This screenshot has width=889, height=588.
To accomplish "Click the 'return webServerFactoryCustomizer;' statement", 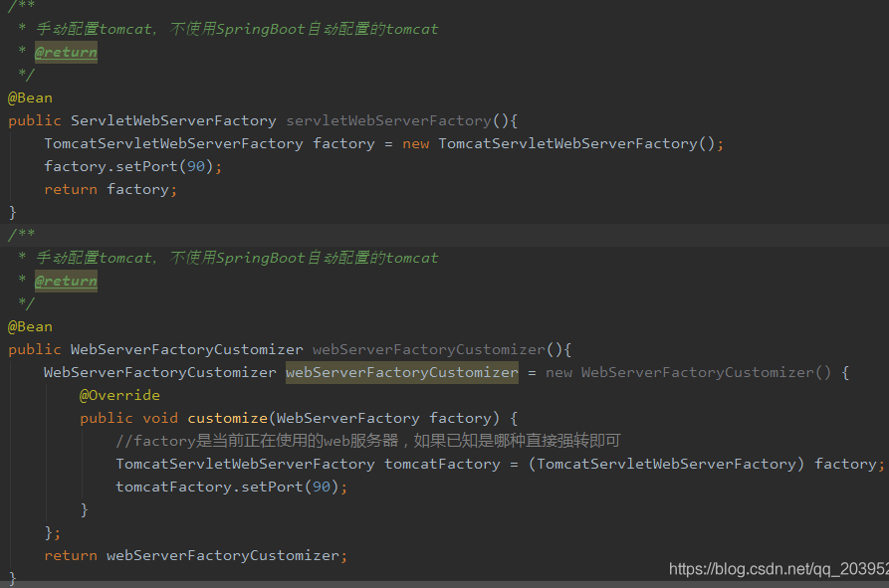I will click(x=195, y=556).
